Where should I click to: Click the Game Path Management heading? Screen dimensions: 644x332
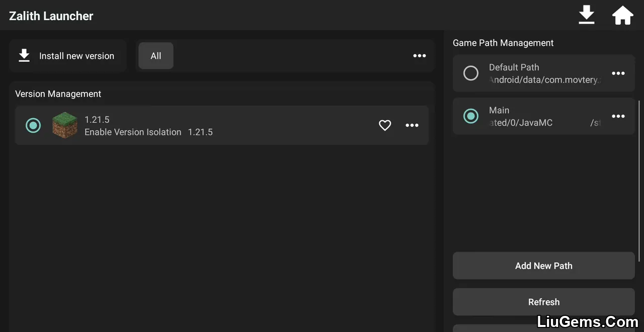click(503, 43)
